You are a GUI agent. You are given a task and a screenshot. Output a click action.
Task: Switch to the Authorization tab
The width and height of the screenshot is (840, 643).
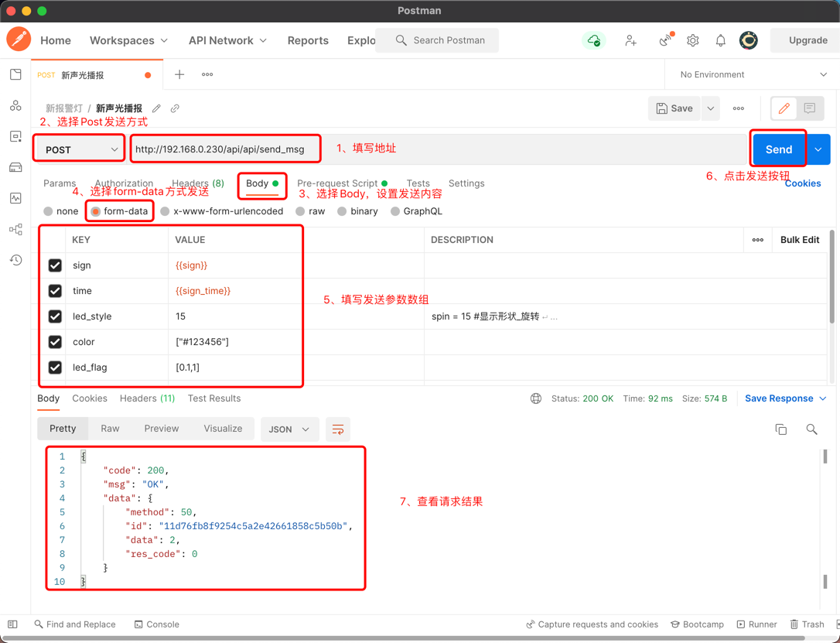click(124, 183)
